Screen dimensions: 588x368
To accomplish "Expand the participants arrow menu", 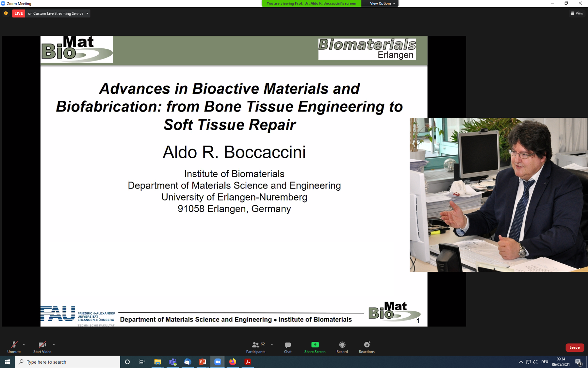I will [272, 345].
